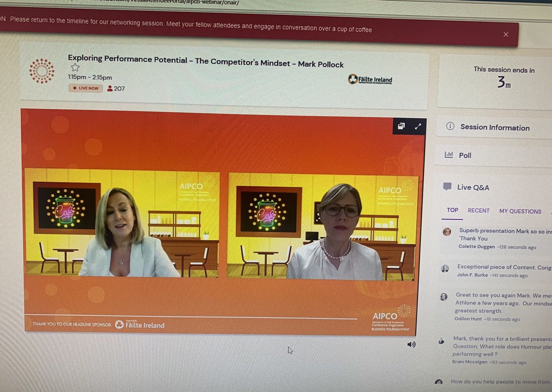Mute the video with speaker icon

(411, 344)
